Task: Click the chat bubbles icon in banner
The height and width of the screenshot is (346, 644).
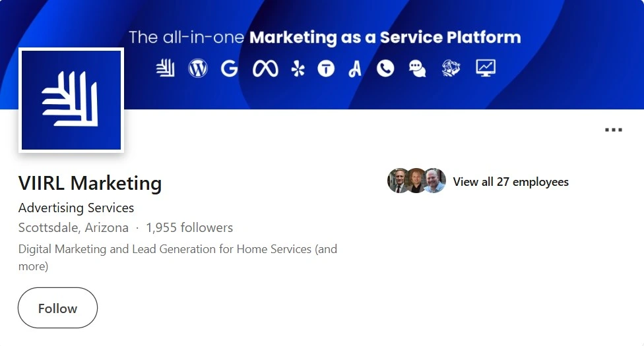Action: click(417, 69)
